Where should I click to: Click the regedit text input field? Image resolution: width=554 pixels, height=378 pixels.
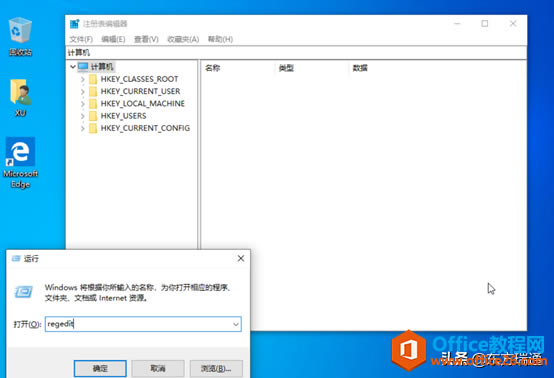[143, 324]
